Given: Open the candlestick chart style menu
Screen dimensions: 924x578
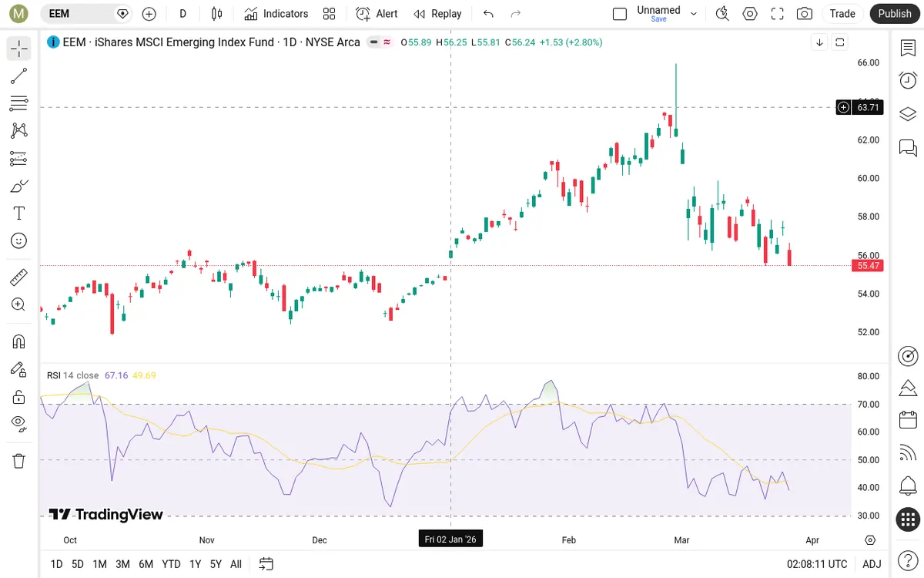Looking at the screenshot, I should pos(216,14).
